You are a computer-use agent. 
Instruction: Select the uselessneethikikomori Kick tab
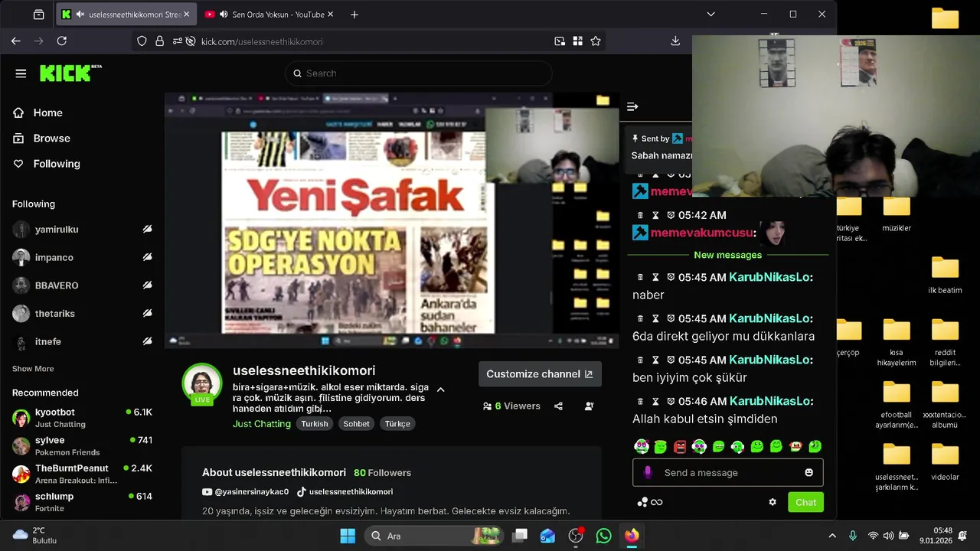point(126,15)
